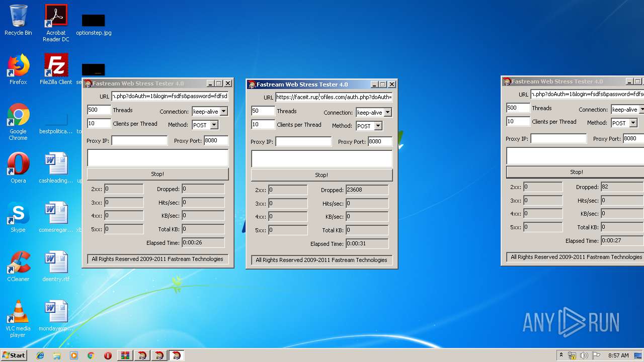The image size is (644, 362).
Task: Expand Method dropdown in left window
Action: [214, 125]
